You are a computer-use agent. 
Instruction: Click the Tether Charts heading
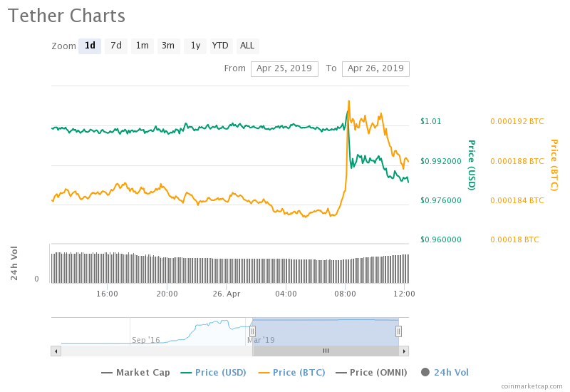66,16
